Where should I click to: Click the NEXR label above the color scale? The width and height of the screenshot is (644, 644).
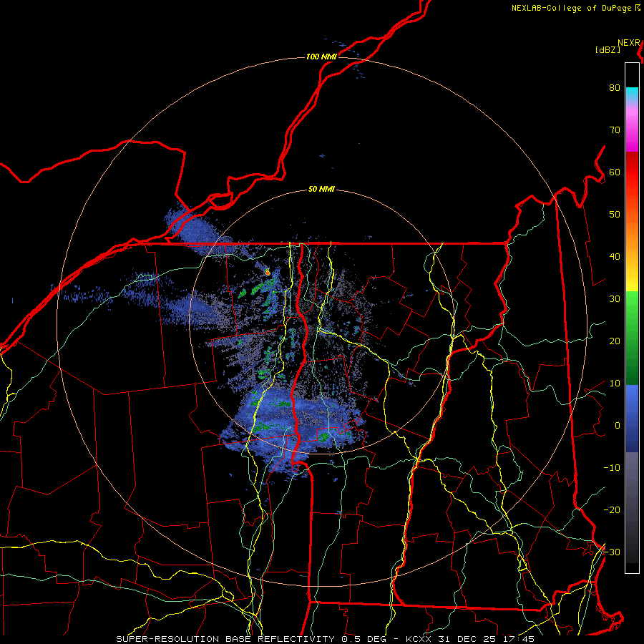[629, 43]
